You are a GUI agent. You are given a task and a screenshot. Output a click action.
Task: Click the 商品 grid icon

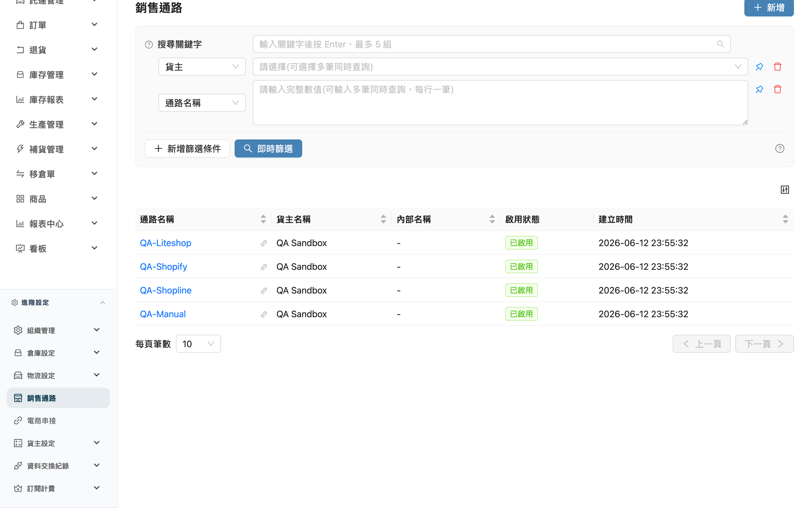click(x=20, y=199)
